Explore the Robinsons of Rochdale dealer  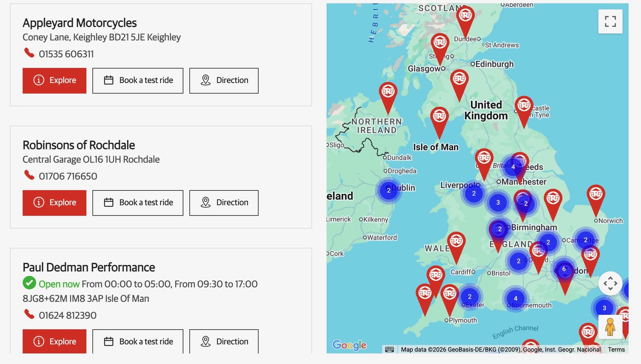[x=54, y=203]
